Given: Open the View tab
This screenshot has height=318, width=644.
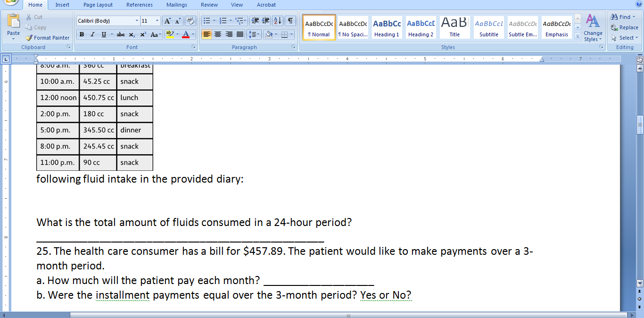Looking at the screenshot, I should point(237,5).
